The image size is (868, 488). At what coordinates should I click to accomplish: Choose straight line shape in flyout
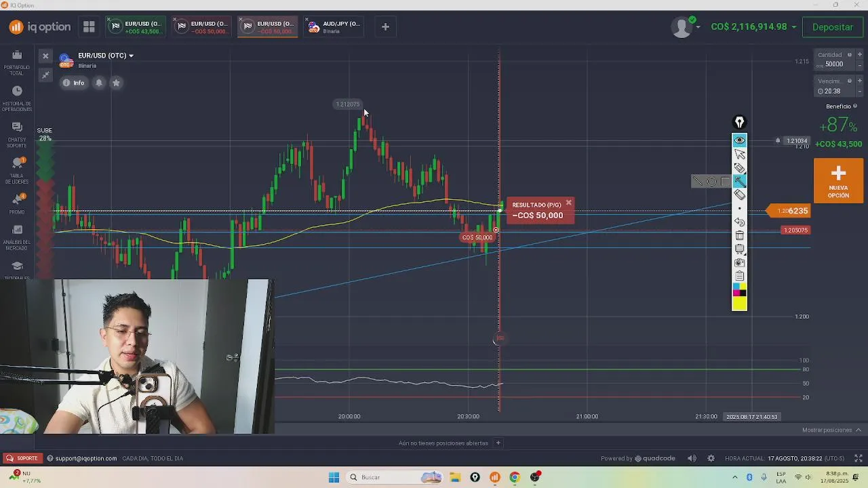point(698,181)
